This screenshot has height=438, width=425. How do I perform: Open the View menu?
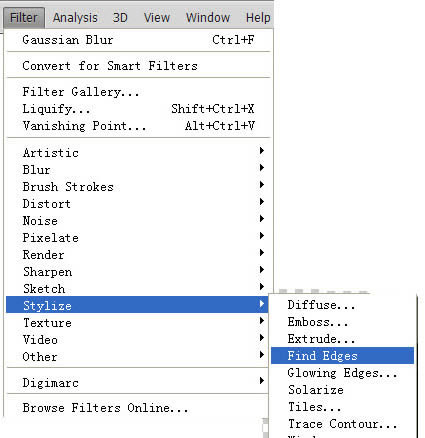157,18
